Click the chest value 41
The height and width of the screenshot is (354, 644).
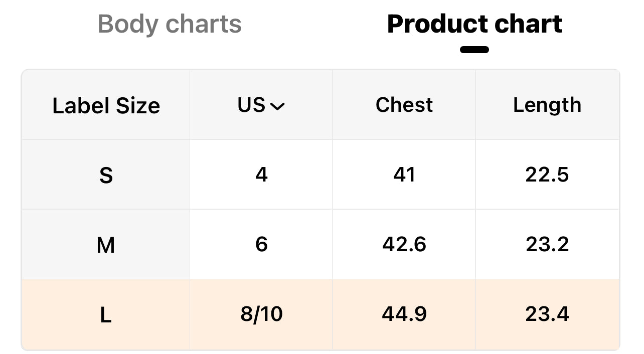[404, 174]
